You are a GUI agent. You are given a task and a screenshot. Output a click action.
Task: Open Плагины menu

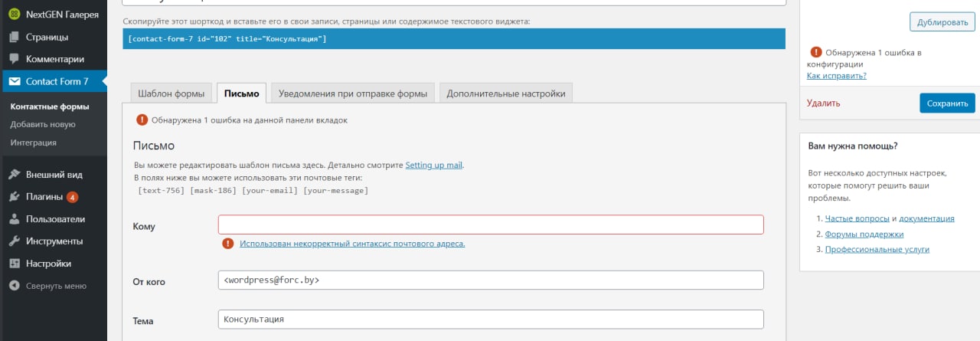pyautogui.click(x=54, y=196)
